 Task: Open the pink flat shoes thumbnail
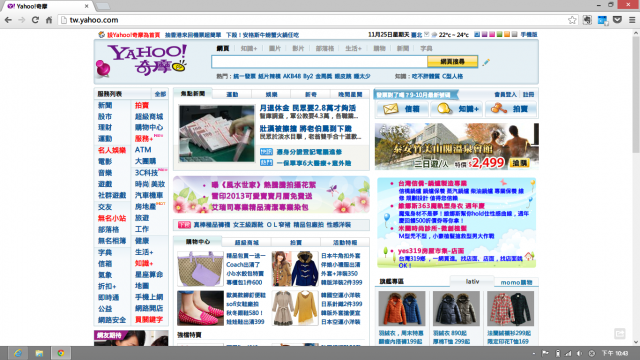pos(200,308)
